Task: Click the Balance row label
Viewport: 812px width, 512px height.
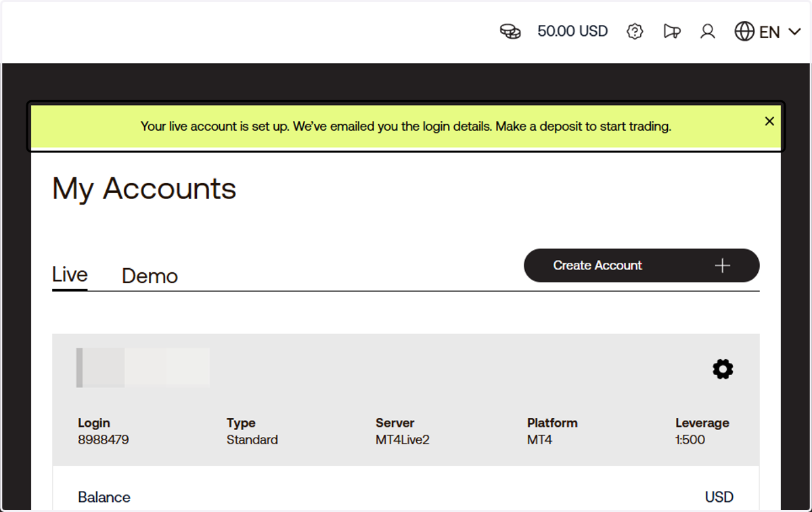Action: point(104,497)
